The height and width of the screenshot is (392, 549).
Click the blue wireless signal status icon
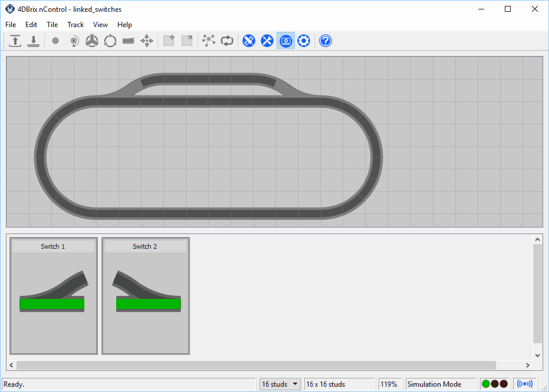pos(524,384)
